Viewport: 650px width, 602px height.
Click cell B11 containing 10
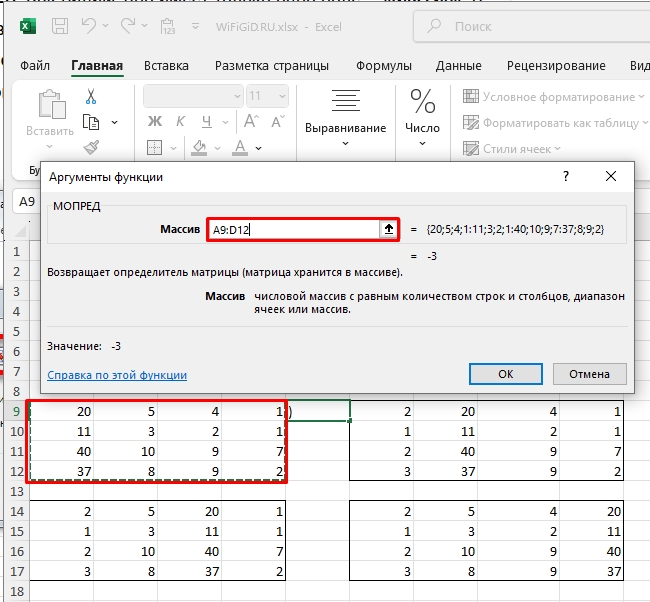tap(126, 452)
